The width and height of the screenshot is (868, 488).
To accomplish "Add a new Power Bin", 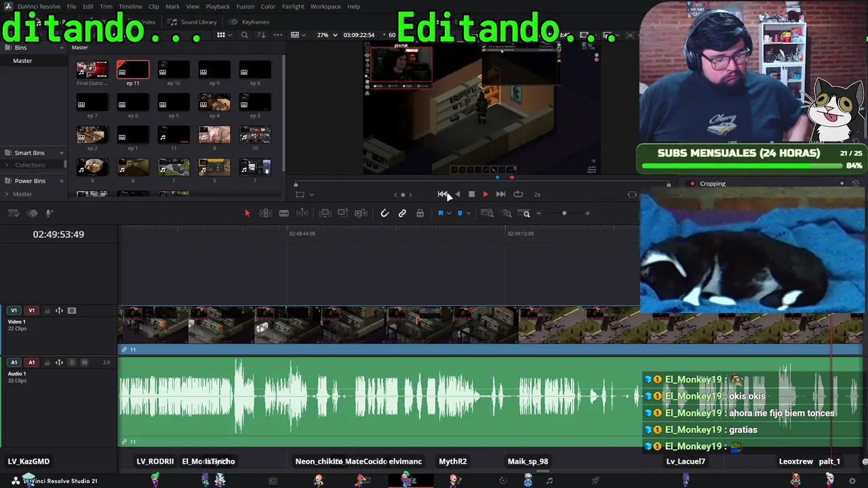I will (x=61, y=181).
